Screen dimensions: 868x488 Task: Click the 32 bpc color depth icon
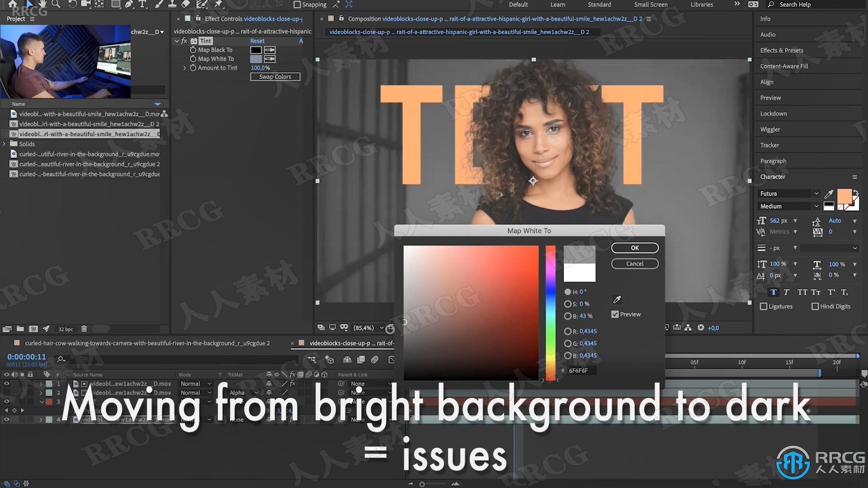tap(65, 328)
